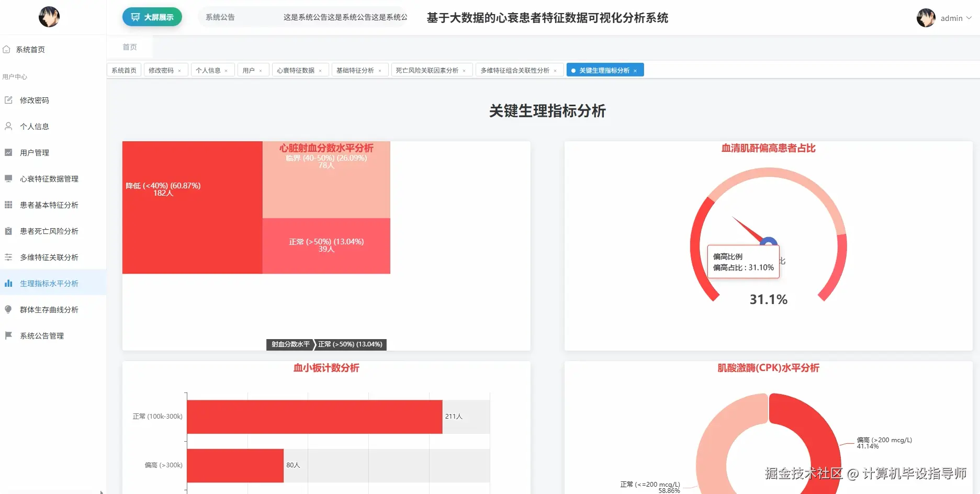Click the bulb icon beside 群体生存曲线分析
The height and width of the screenshot is (494, 980).
pyautogui.click(x=8, y=309)
